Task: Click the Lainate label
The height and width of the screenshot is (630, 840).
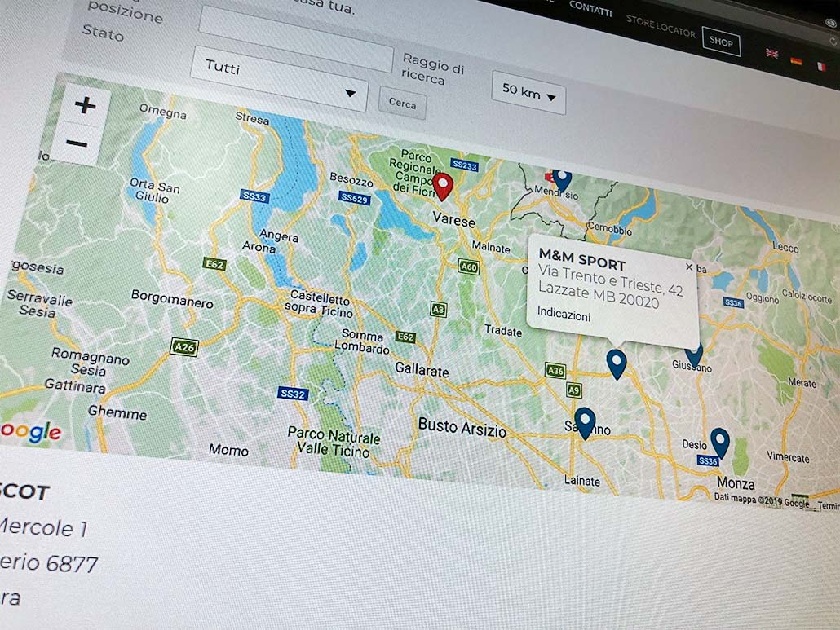Action: coord(581,481)
